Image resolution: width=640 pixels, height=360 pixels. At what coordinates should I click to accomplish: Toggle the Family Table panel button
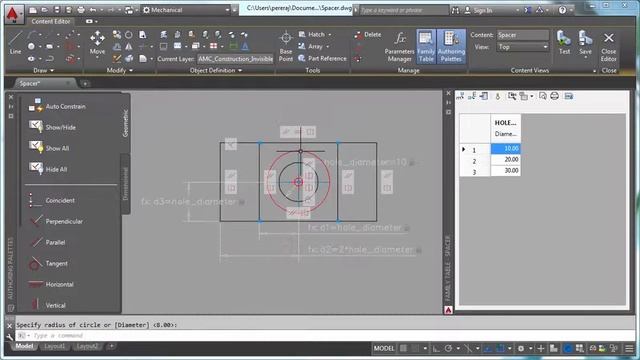tap(426, 46)
